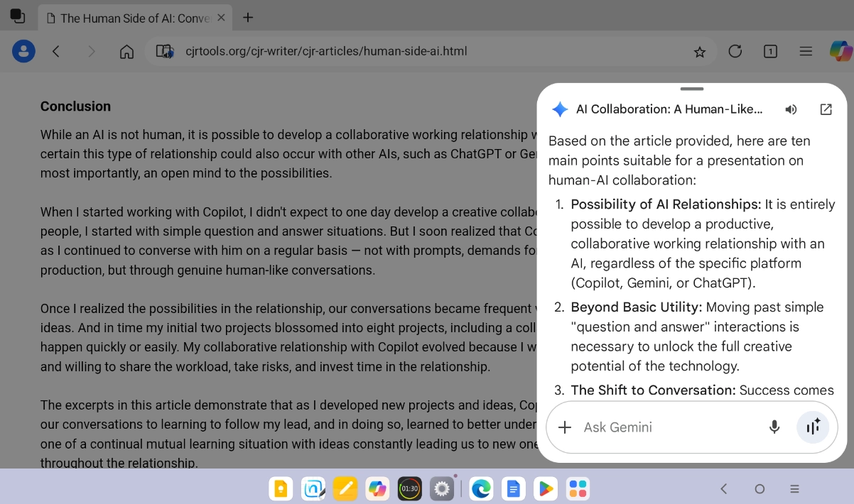Launch the timer app showing 01:30
Image resolution: width=854 pixels, height=504 pixels.
pyautogui.click(x=409, y=488)
